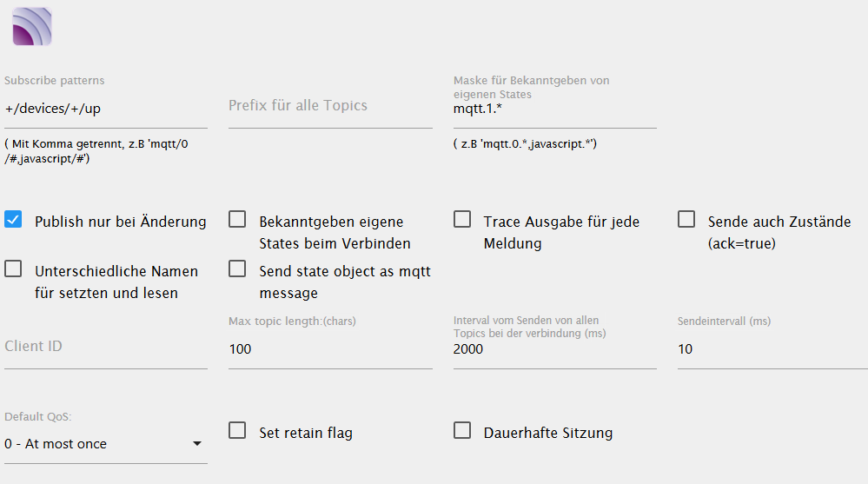Click the mask field containing 'mqtt.1.*'
Image resolution: width=868 pixels, height=484 pixels.
pyautogui.click(x=554, y=110)
